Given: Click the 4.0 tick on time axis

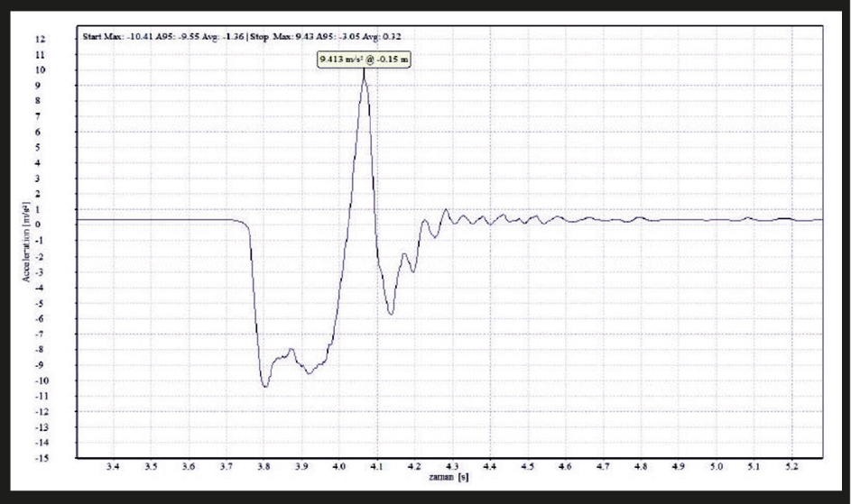Looking at the screenshot, I should (x=339, y=466).
